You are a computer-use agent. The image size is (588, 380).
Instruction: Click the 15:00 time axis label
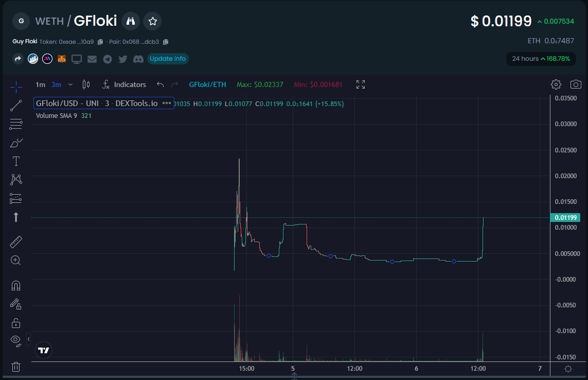click(246, 368)
